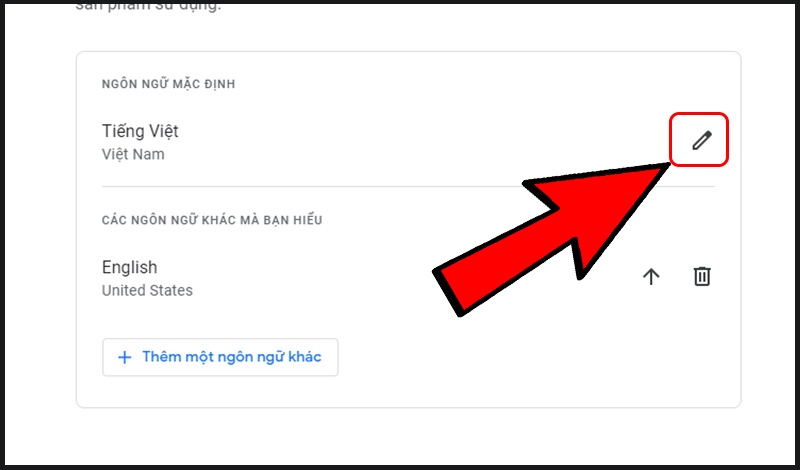
Task: Click the plus icon beside Thêm một ngôn ngữ khác
Action: point(124,357)
